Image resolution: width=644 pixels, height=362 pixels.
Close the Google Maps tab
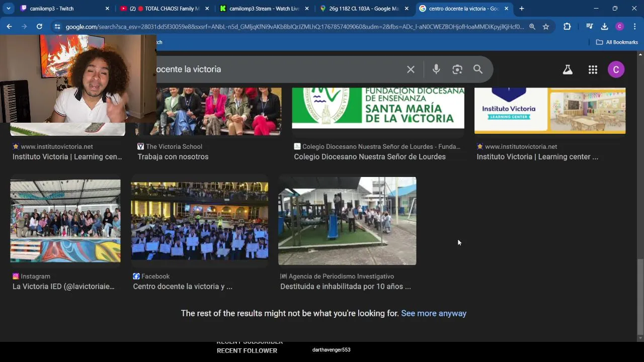[407, 9]
